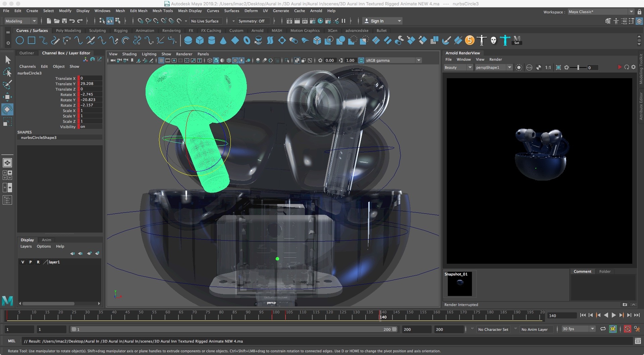Start render with red play icon
The width and height of the screenshot is (644, 355).
[x=619, y=67]
